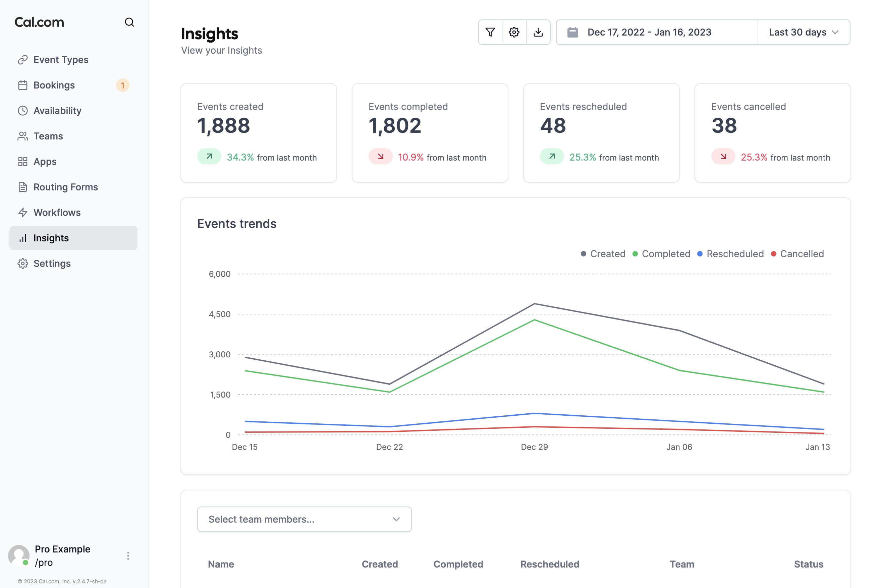The width and height of the screenshot is (880, 588).
Task: Click the search magnifier icon in sidebar
Action: coord(129,22)
